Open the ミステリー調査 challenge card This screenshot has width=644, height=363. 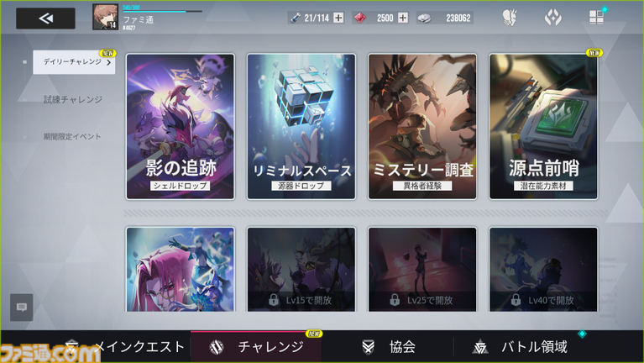pos(422,127)
